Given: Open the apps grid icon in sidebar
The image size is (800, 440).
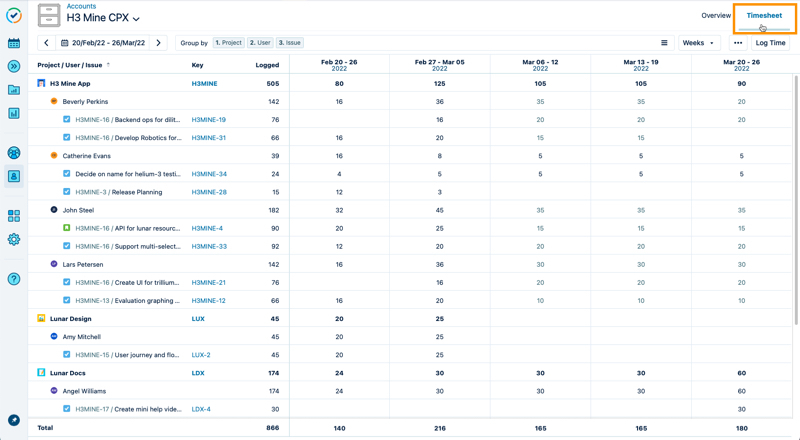Looking at the screenshot, I should pos(14,216).
